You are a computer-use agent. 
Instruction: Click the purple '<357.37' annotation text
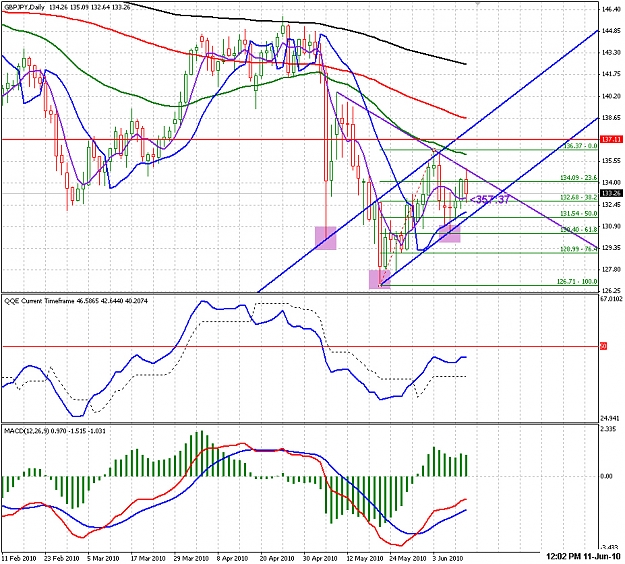[x=490, y=199]
